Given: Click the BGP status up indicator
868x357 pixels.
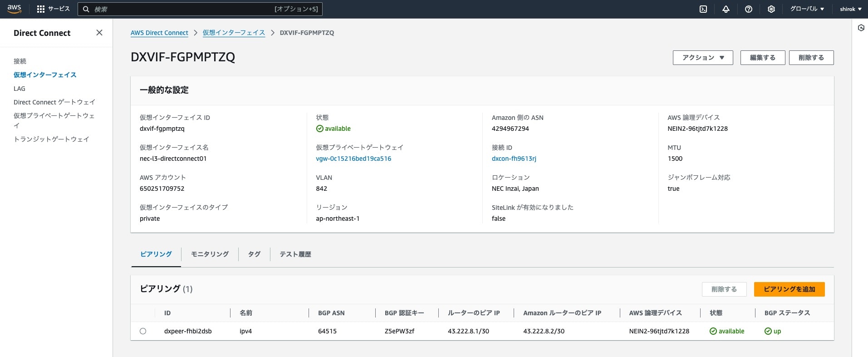Looking at the screenshot, I should [773, 331].
